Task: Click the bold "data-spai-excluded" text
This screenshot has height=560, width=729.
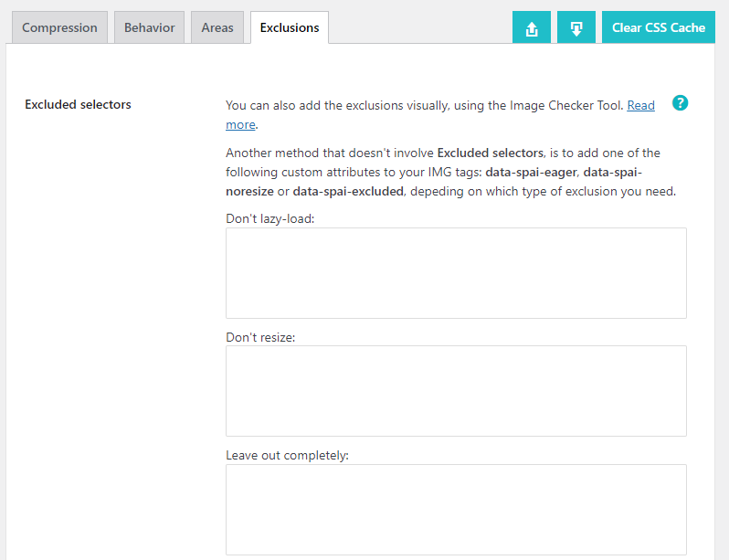Action: click(348, 191)
